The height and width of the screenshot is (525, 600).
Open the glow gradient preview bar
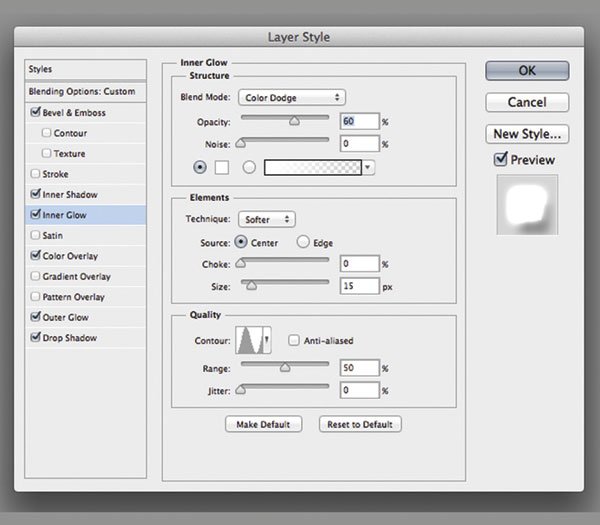(312, 168)
